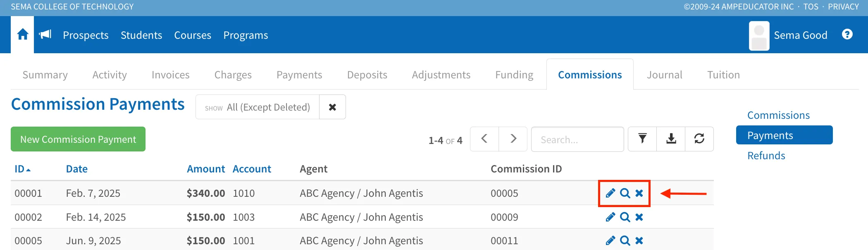This screenshot has height=250, width=868.
Task: Open the megaphone announcements icon
Action: click(x=45, y=34)
